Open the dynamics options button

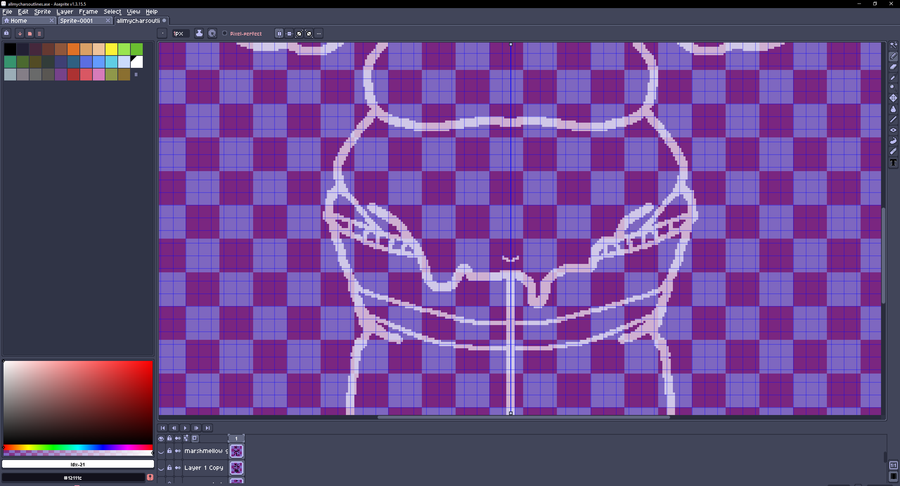pyautogui.click(x=212, y=33)
